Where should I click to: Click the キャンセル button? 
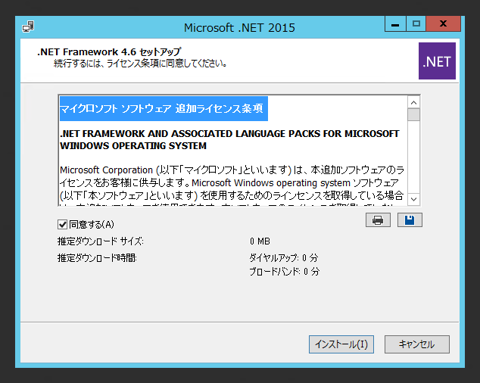tap(417, 344)
